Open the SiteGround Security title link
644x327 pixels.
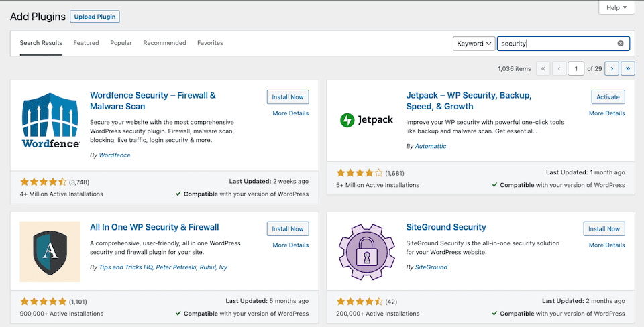(446, 227)
